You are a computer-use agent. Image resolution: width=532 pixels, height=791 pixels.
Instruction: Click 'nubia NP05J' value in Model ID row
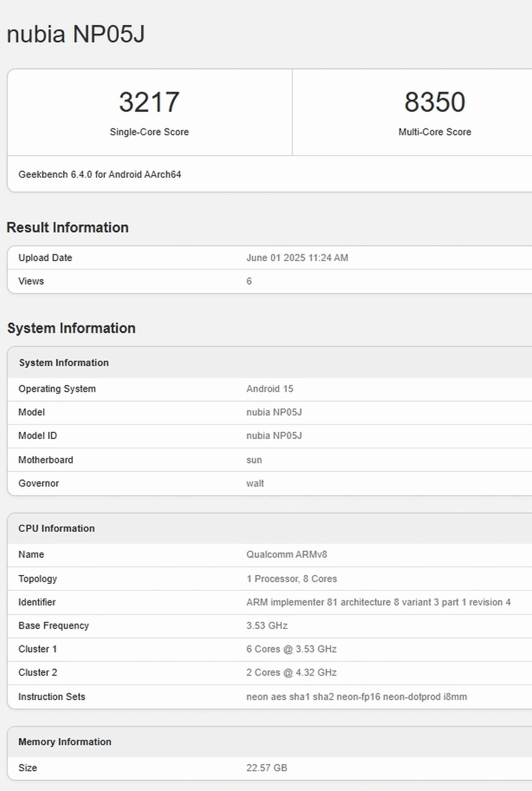coord(274,436)
